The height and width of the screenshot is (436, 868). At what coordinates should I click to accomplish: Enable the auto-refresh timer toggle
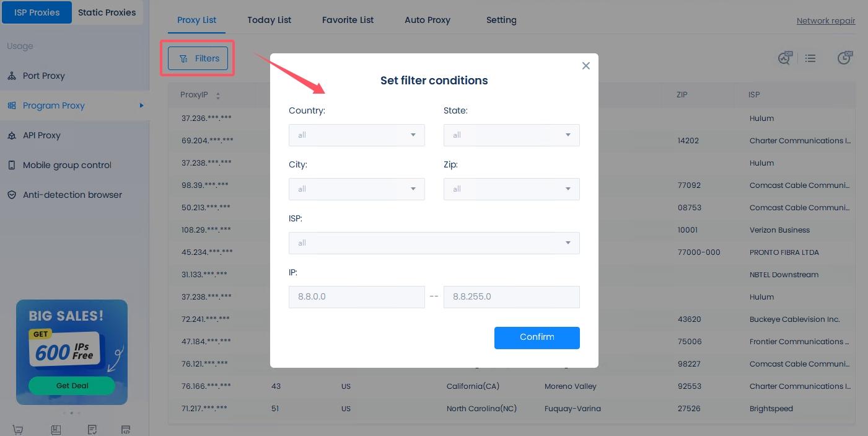point(844,58)
